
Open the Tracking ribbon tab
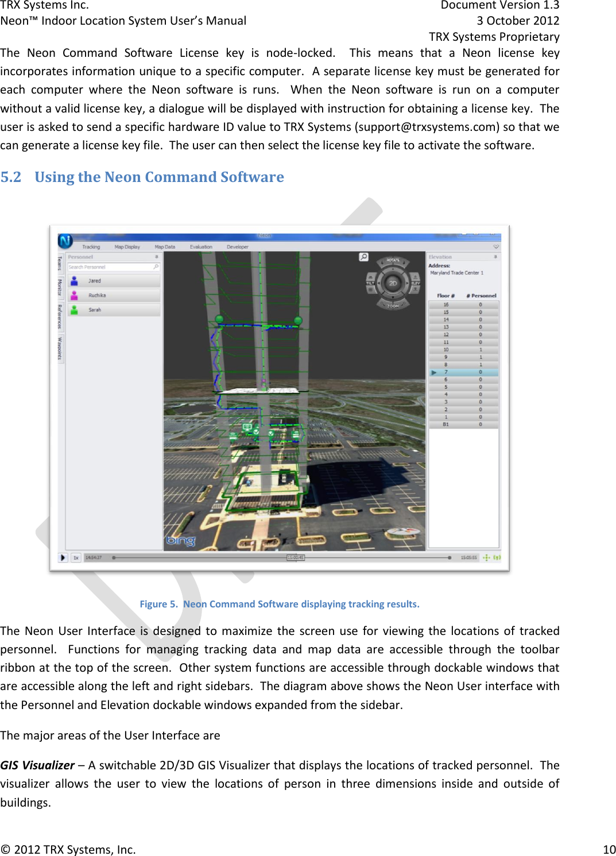tap(91, 247)
